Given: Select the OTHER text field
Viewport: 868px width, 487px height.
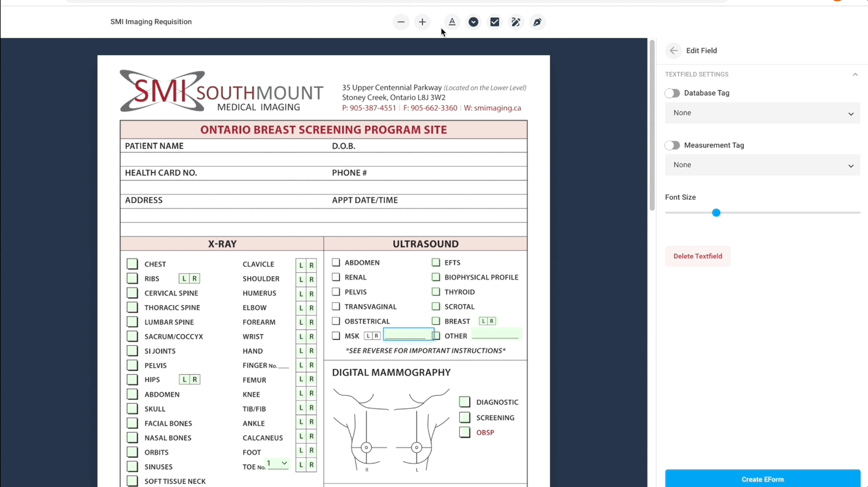Looking at the screenshot, I should [x=495, y=335].
